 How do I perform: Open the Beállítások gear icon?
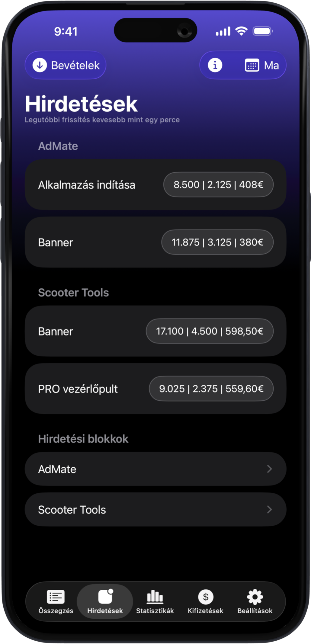pyautogui.click(x=255, y=597)
